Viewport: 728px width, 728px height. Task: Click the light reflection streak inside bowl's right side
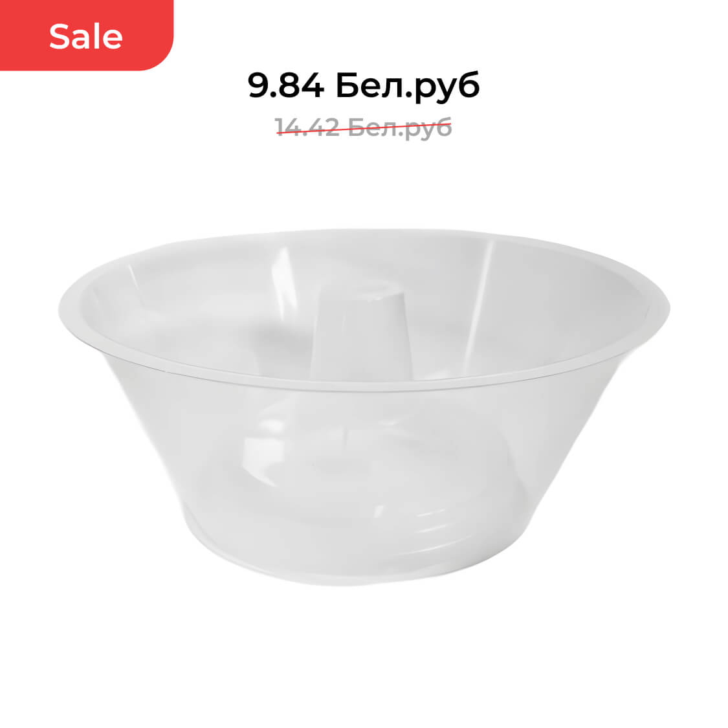(x=479, y=297)
